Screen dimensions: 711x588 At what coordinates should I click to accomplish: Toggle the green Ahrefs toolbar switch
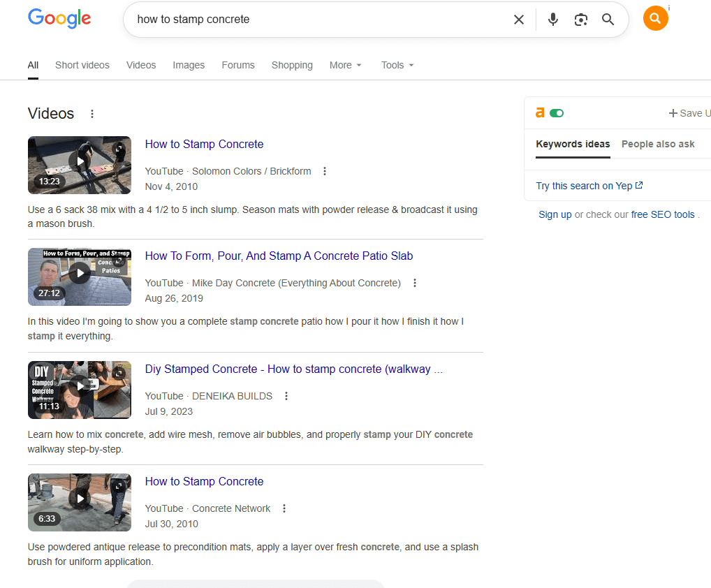[x=557, y=113]
